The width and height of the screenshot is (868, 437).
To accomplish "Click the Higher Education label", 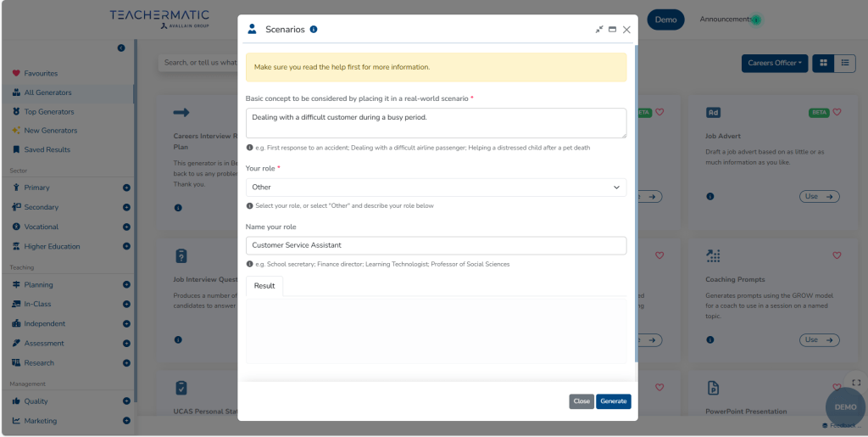I will point(52,246).
